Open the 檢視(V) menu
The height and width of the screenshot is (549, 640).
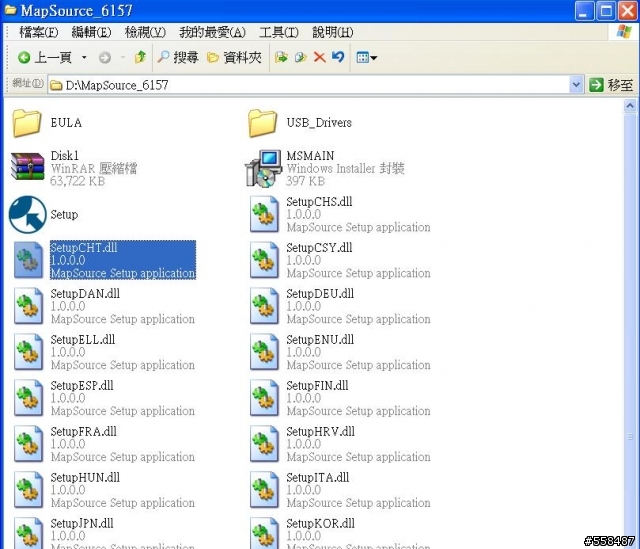pyautogui.click(x=145, y=32)
